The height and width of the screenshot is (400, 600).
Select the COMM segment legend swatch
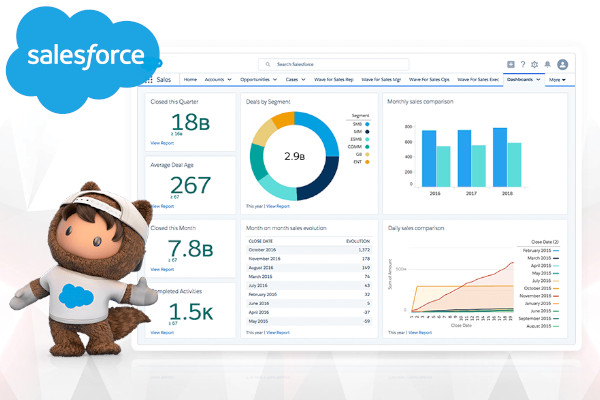click(367, 147)
